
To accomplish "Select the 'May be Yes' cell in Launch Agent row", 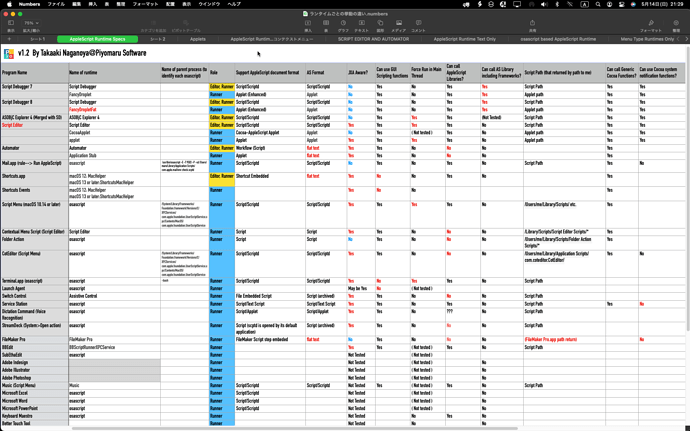I will click(x=361, y=289).
